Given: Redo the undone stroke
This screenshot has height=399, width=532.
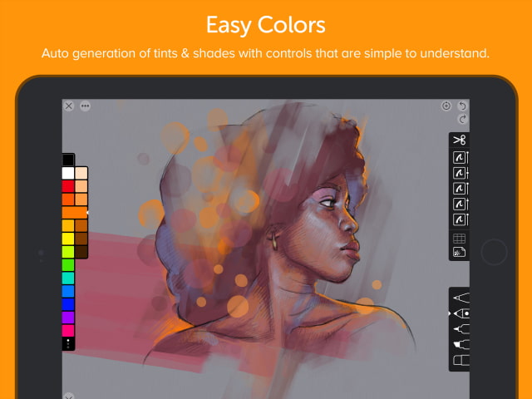Looking at the screenshot, I should tap(462, 119).
